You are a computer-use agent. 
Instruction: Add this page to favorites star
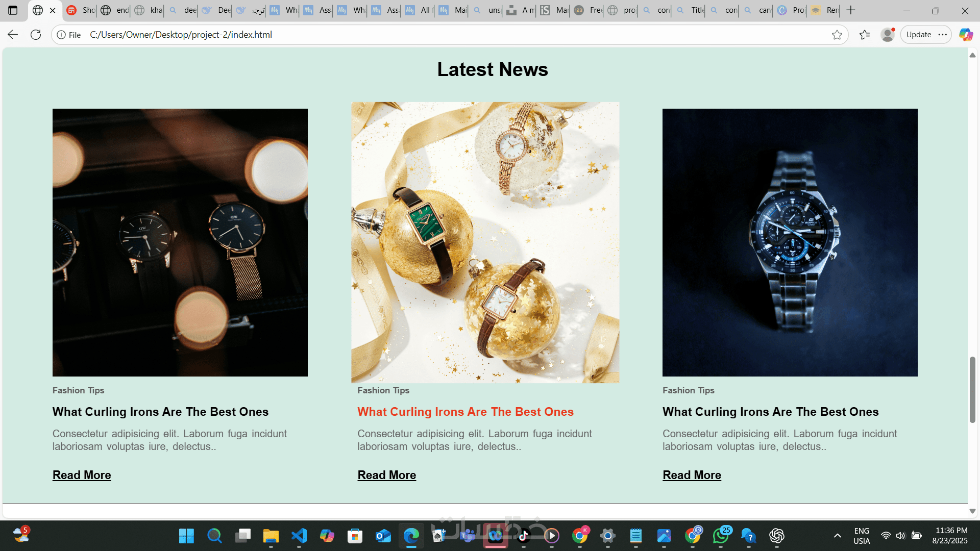tap(837, 35)
